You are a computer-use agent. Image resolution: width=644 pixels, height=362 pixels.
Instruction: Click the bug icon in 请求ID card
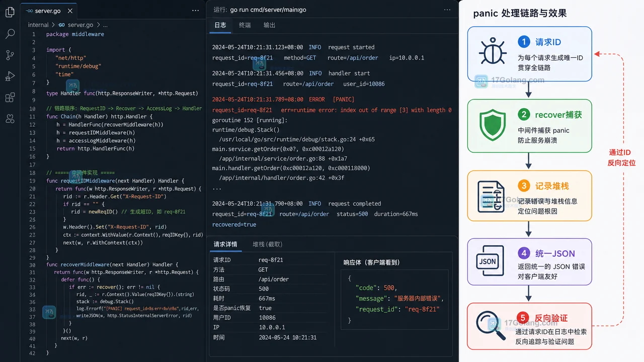click(x=493, y=52)
